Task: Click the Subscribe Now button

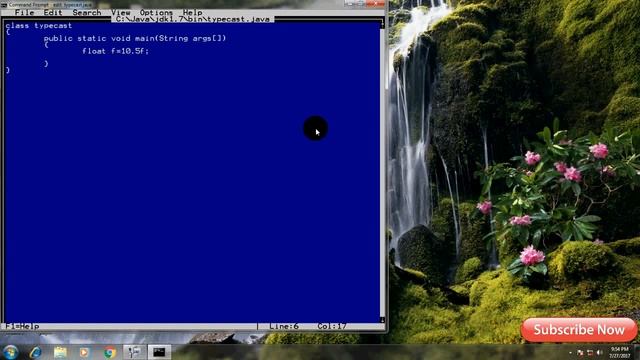Action: [579, 330]
